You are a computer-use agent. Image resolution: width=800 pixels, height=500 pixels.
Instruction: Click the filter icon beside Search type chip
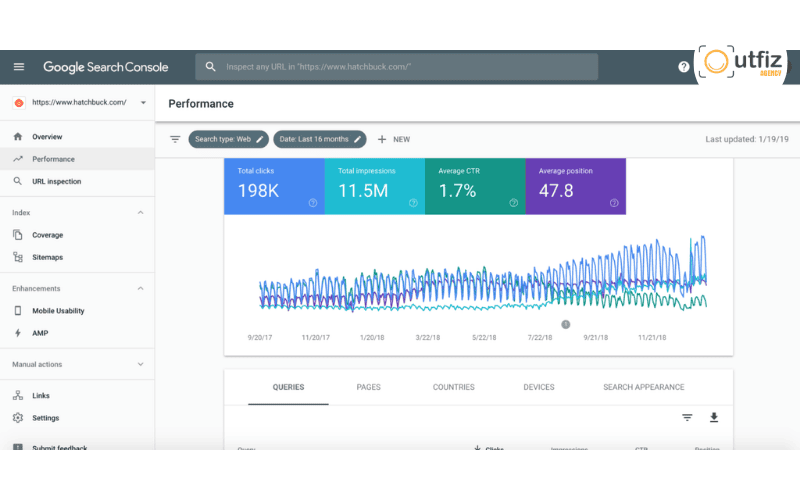[x=175, y=139]
